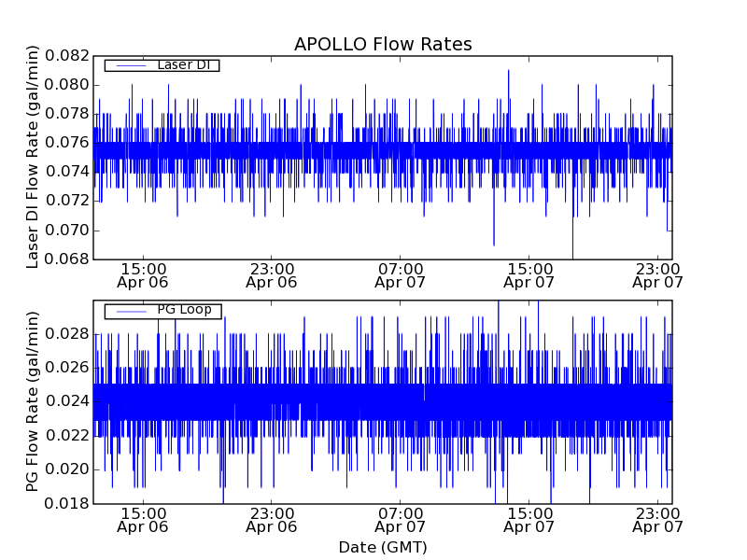
Task: Select the "PG Loop" legend label
Action: (x=184, y=310)
